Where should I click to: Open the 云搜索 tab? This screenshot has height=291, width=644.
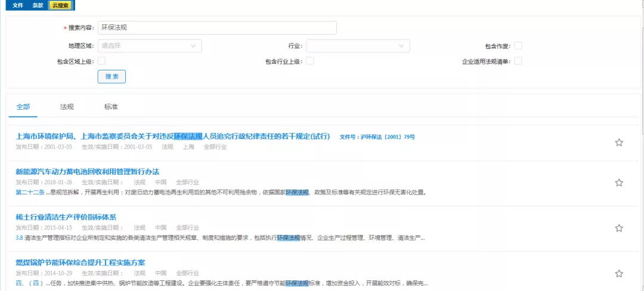click(60, 5)
